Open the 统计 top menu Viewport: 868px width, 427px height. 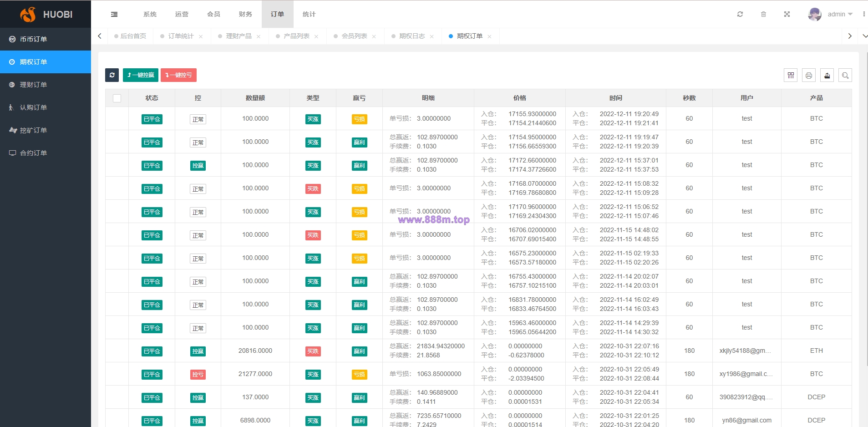[x=309, y=14]
